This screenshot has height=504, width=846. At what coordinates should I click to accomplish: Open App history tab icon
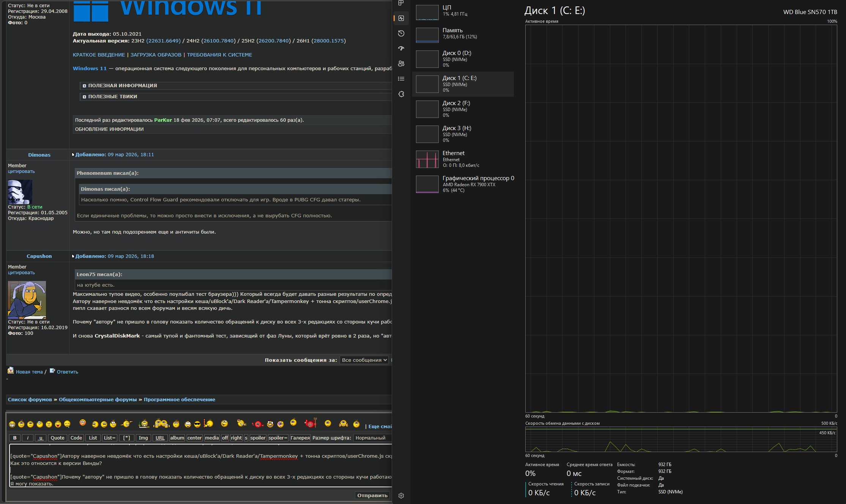(x=401, y=33)
